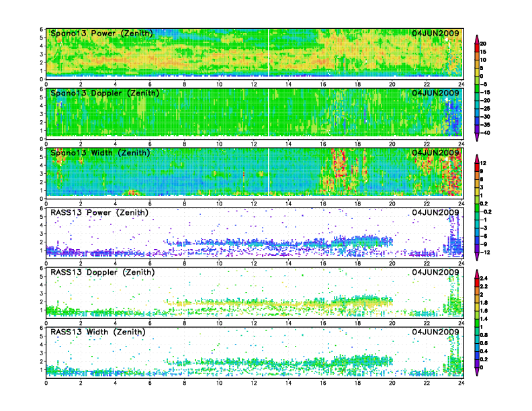Screen dimensions: 532x411
Task: Click the 15 label on the top color bar
Action: [x=483, y=52]
